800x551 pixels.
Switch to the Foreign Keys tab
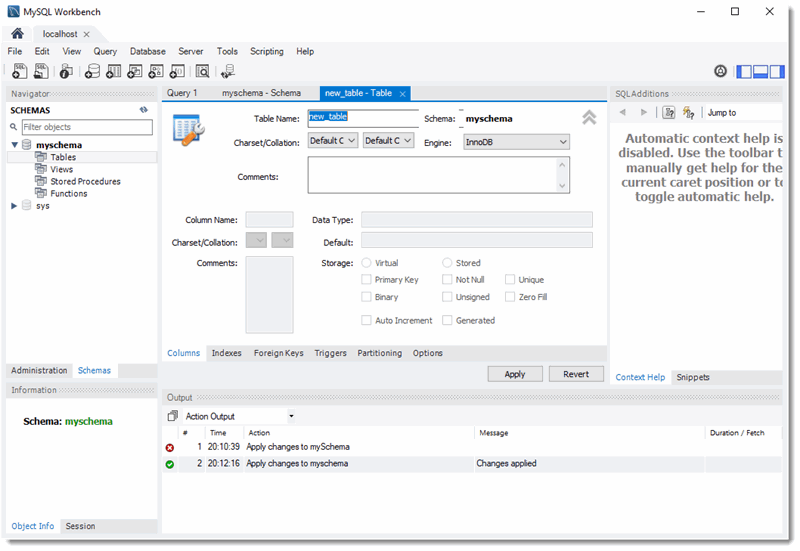tap(279, 353)
